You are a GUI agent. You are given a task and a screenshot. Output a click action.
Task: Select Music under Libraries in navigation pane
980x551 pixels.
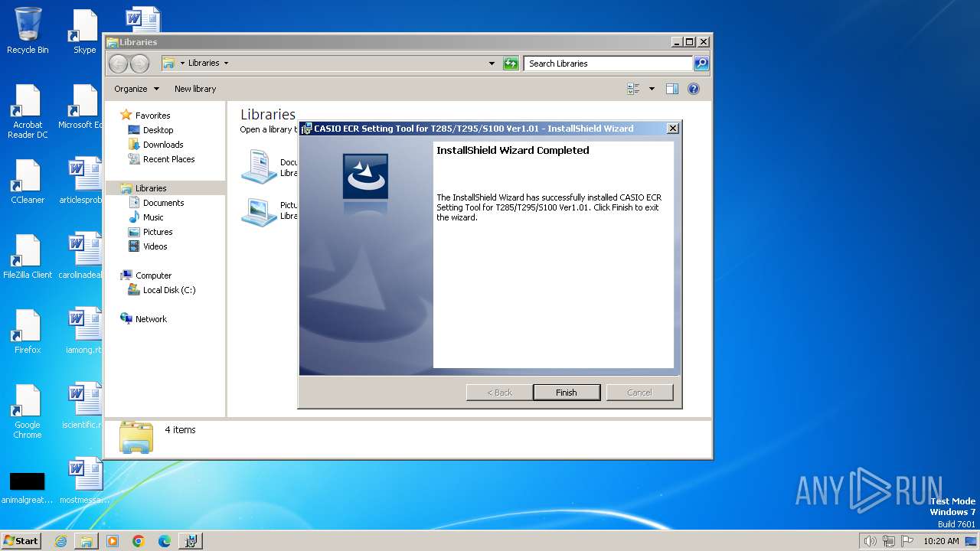[153, 217]
